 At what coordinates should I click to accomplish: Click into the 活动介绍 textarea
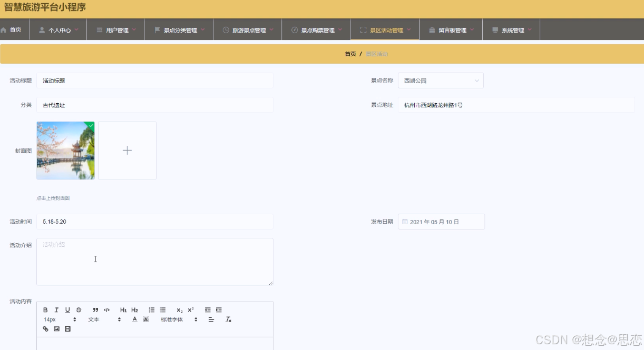coord(155,262)
